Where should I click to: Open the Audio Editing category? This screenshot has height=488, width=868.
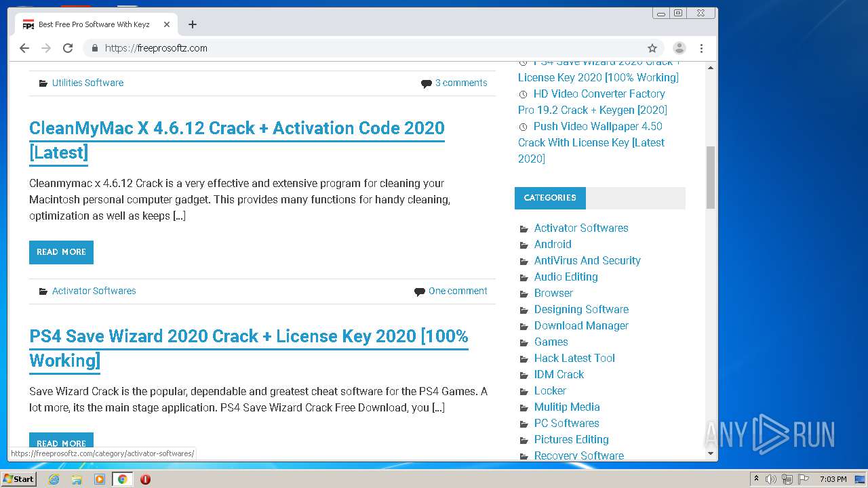coord(566,277)
